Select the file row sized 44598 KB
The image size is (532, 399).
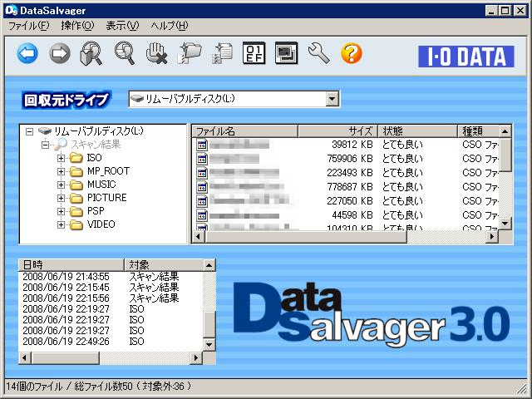pos(346,215)
